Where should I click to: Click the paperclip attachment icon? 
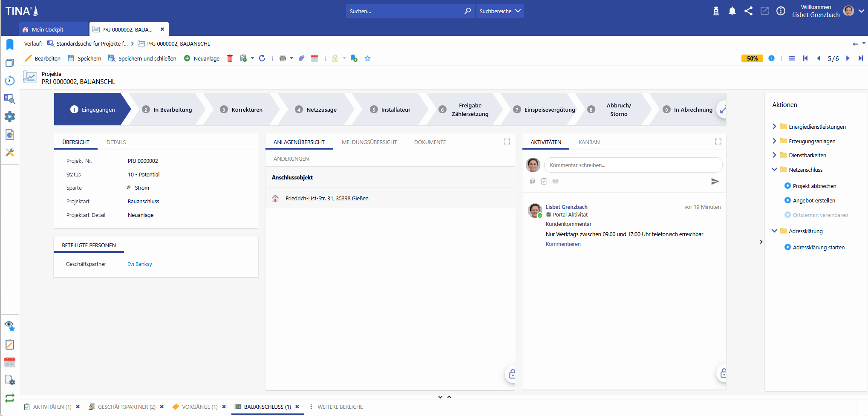[x=301, y=58]
